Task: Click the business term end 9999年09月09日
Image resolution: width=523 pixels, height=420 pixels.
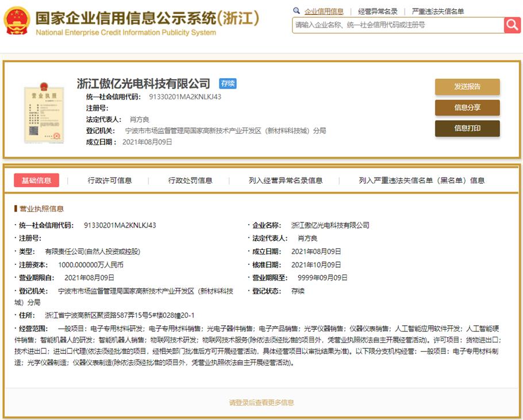Action: point(322,278)
